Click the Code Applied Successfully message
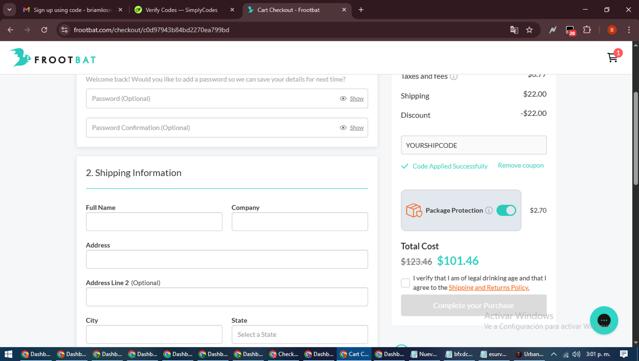 [450, 166]
